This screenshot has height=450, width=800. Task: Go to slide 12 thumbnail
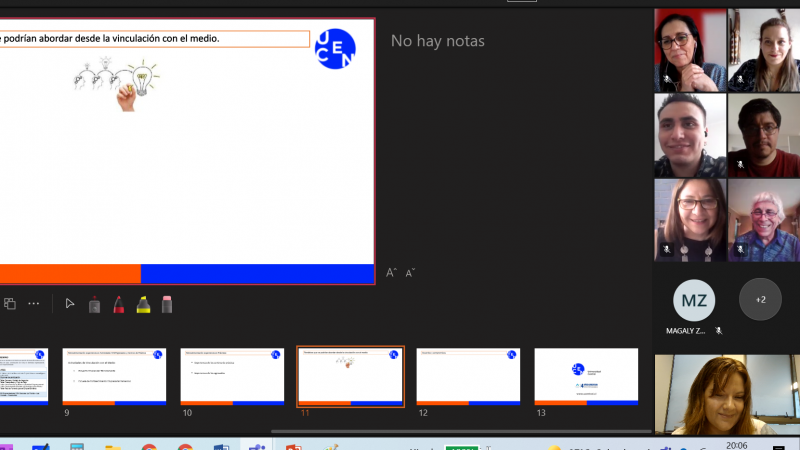click(468, 376)
